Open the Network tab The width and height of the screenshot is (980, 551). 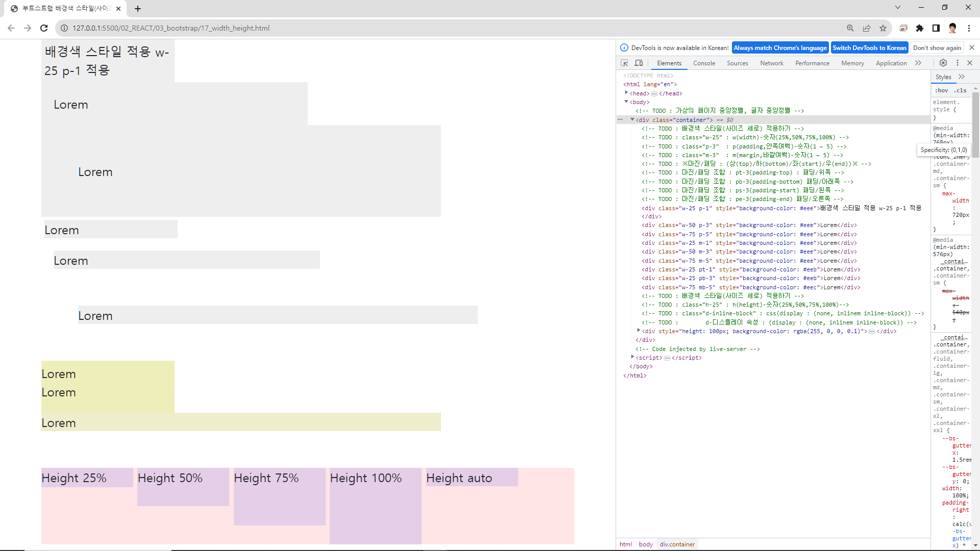[771, 63]
